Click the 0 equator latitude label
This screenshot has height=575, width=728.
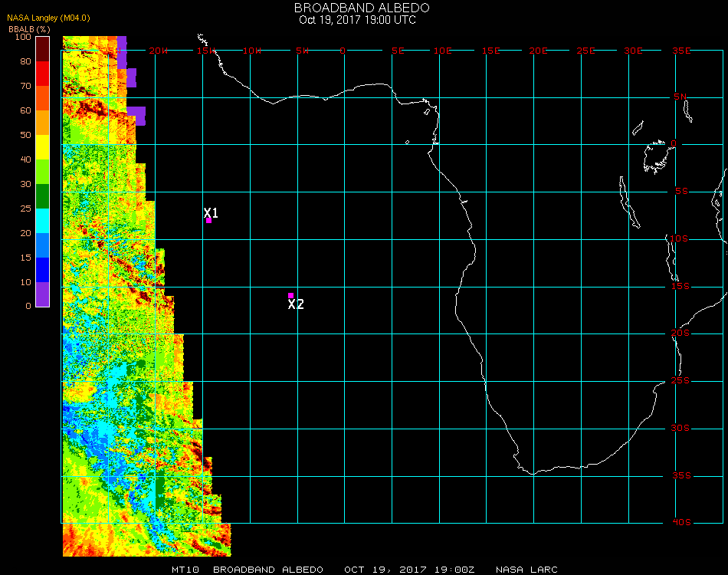pos(674,143)
